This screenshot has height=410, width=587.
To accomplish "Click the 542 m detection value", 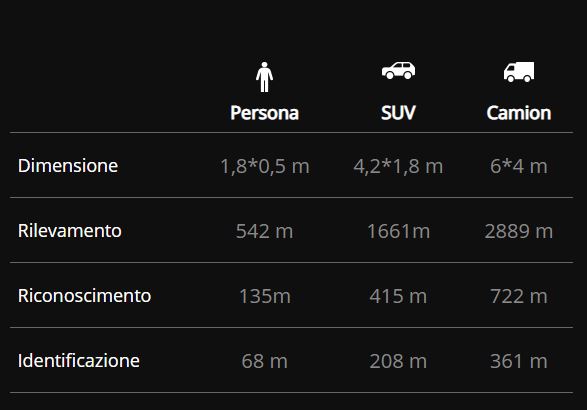I will pyautogui.click(x=264, y=231).
